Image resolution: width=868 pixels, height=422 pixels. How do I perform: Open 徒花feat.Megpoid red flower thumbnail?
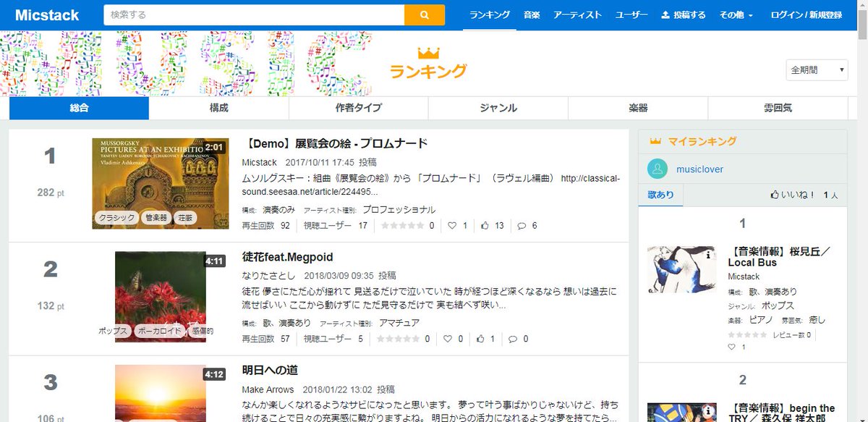click(161, 297)
